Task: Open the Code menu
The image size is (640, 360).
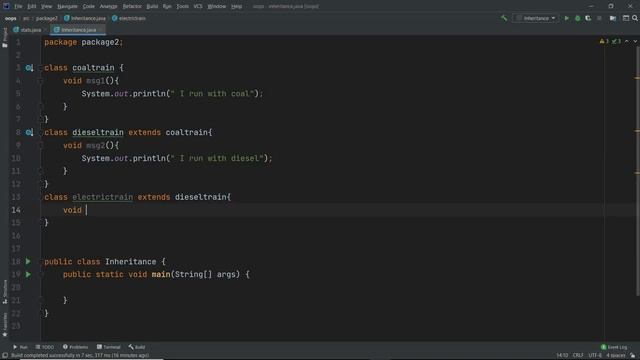Action: [89, 7]
